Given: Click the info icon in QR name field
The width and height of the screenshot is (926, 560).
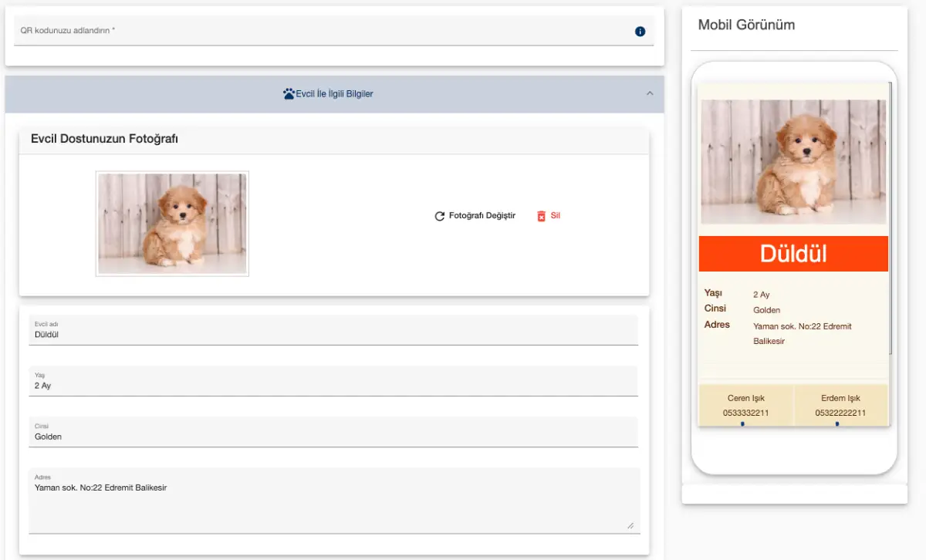Looking at the screenshot, I should 640,32.
